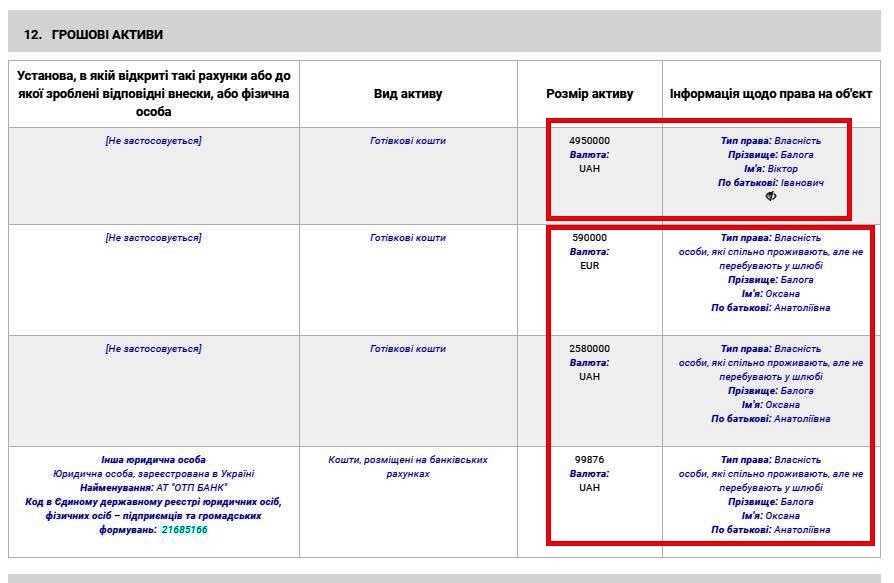The width and height of the screenshot is (894, 583).
Task: Select the 4950000 UAH amount cell
Action: [x=589, y=154]
